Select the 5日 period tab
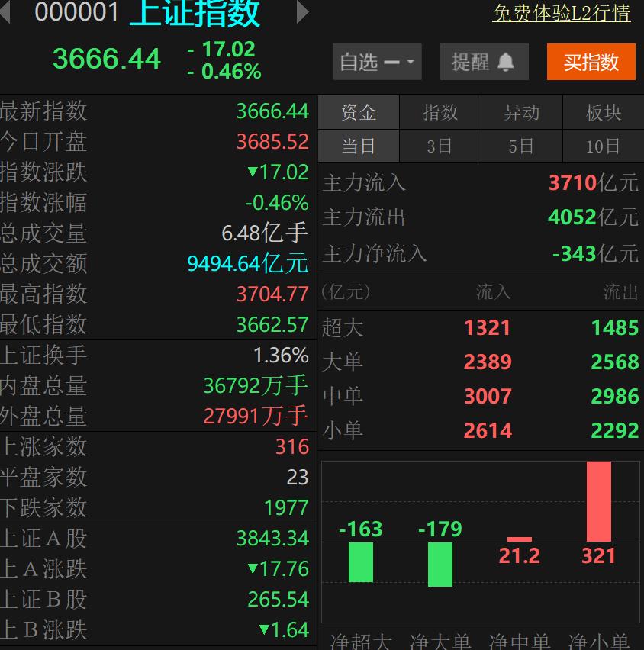This screenshot has width=644, height=650. pos(522,146)
